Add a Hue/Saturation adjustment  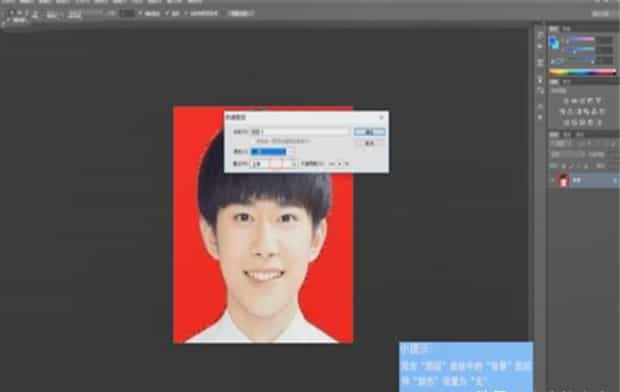click(x=562, y=112)
